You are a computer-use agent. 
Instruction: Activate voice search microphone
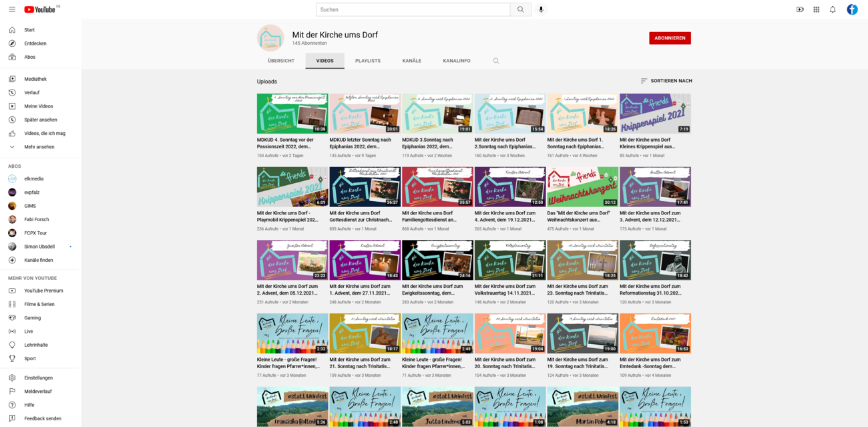(541, 9)
